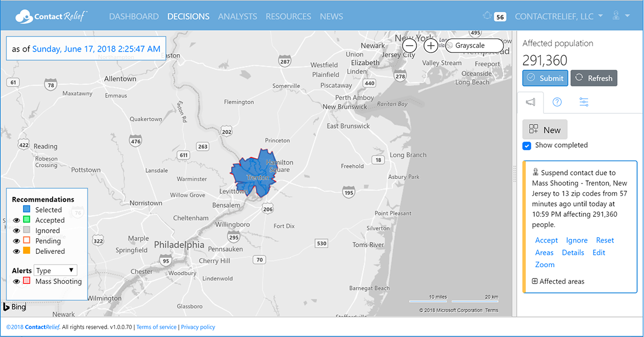This screenshot has width=644, height=337.
Task: Open the Grayscale map style dropdown
Action: [x=474, y=46]
